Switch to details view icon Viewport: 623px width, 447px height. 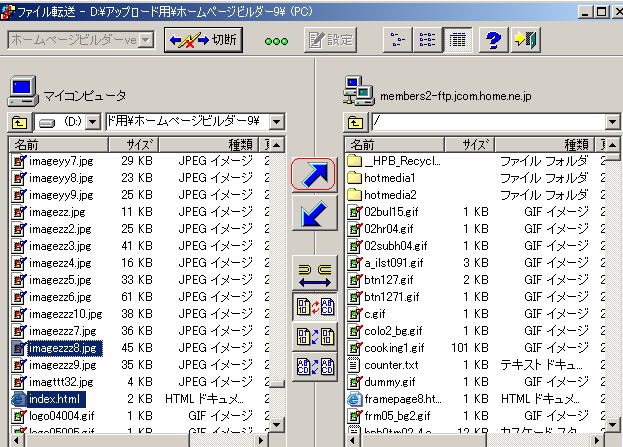pyautogui.click(x=457, y=40)
